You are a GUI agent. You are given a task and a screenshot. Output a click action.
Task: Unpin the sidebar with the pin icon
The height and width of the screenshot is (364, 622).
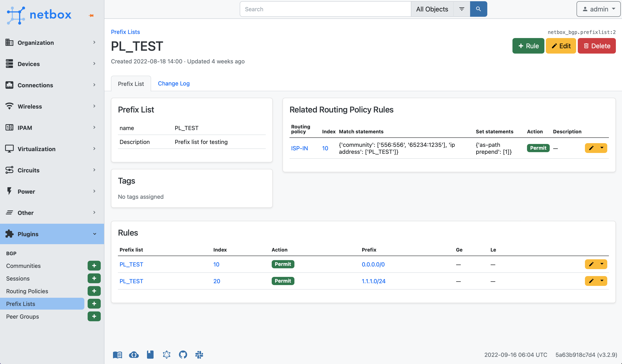tap(91, 16)
